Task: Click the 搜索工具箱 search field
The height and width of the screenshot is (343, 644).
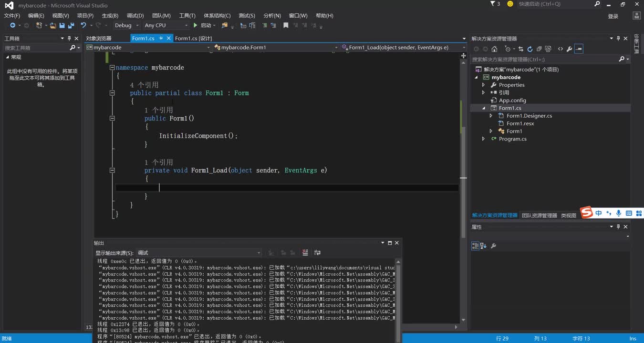Action: tap(36, 48)
